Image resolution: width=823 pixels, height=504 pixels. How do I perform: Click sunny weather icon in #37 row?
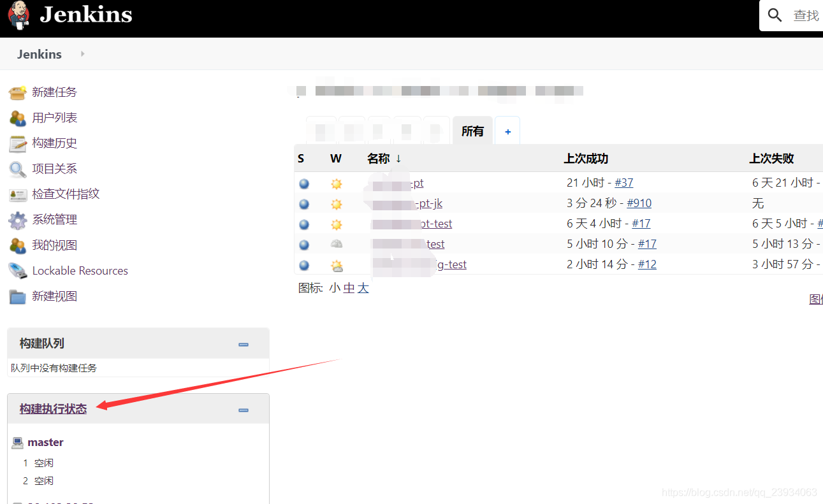[337, 184]
